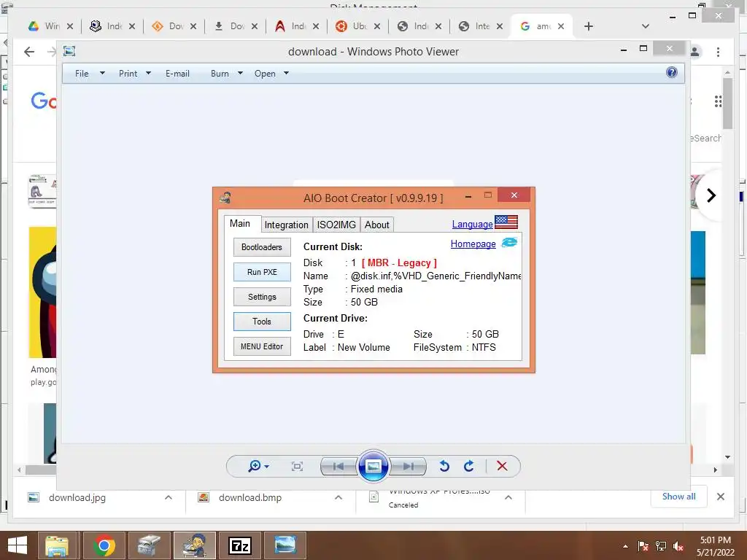This screenshot has height=560, width=747.
Task: Expand canceled ISO download chevron
Action: 508,497
